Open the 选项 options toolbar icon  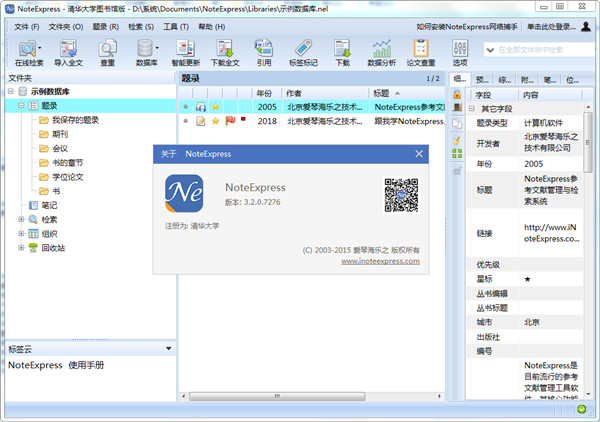(459, 48)
